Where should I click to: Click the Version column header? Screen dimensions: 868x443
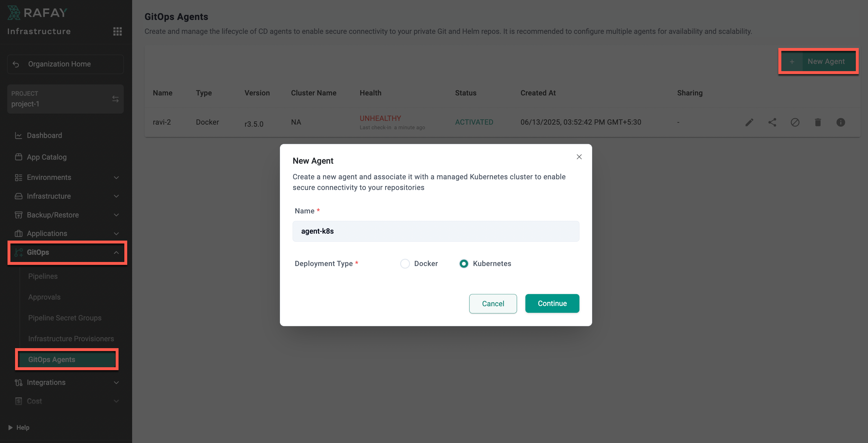click(257, 93)
